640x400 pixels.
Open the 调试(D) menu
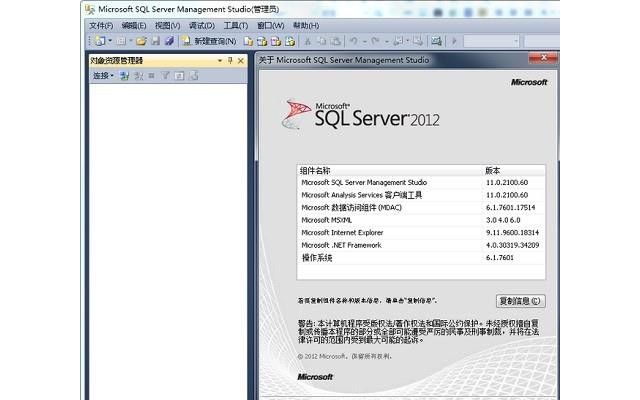click(202, 26)
